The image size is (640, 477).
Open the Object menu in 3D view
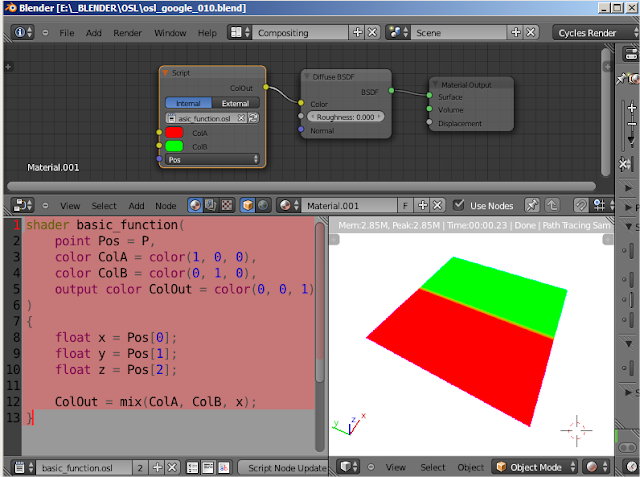coord(470,467)
